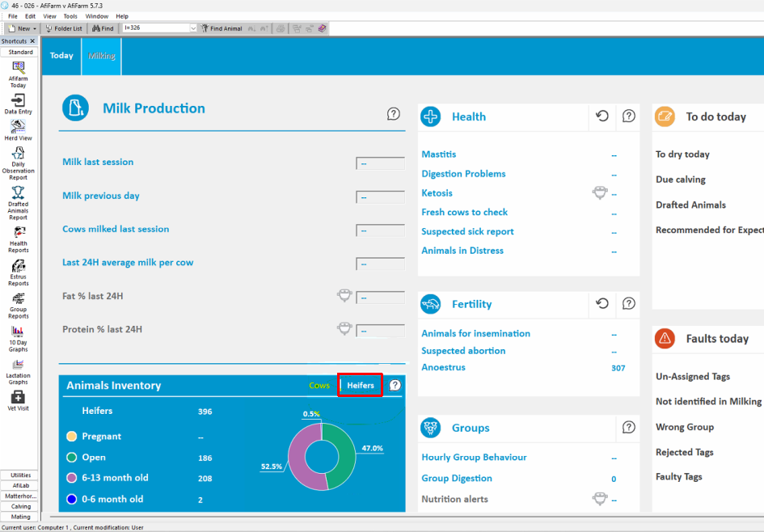Expand the Utilities shortcuts group
This screenshot has height=532, width=764.
[20, 475]
